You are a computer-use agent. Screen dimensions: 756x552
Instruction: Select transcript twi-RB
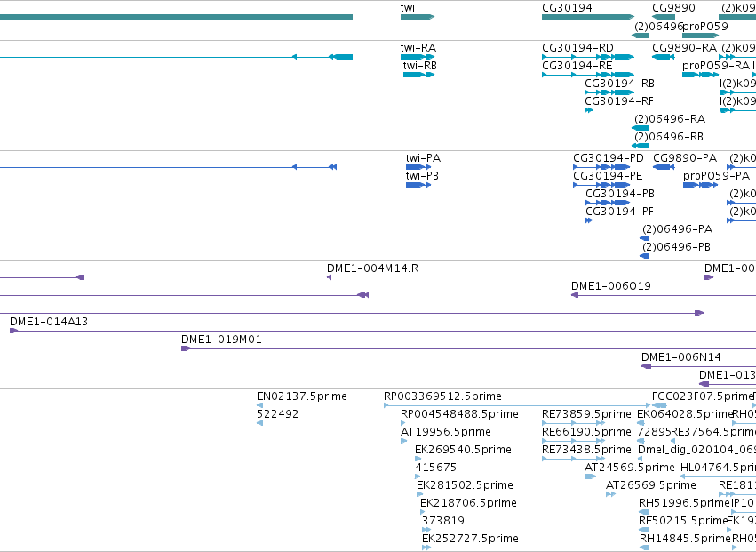pos(420,66)
